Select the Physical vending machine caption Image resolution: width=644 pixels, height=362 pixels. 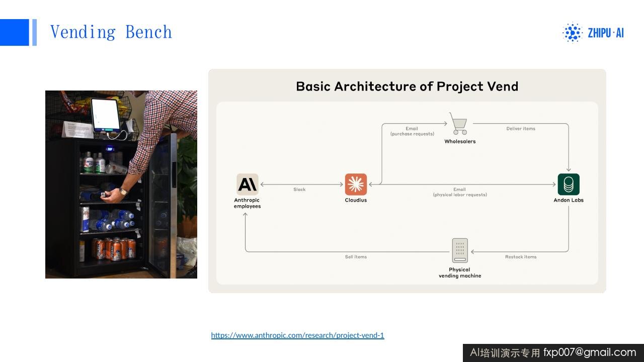point(460,273)
